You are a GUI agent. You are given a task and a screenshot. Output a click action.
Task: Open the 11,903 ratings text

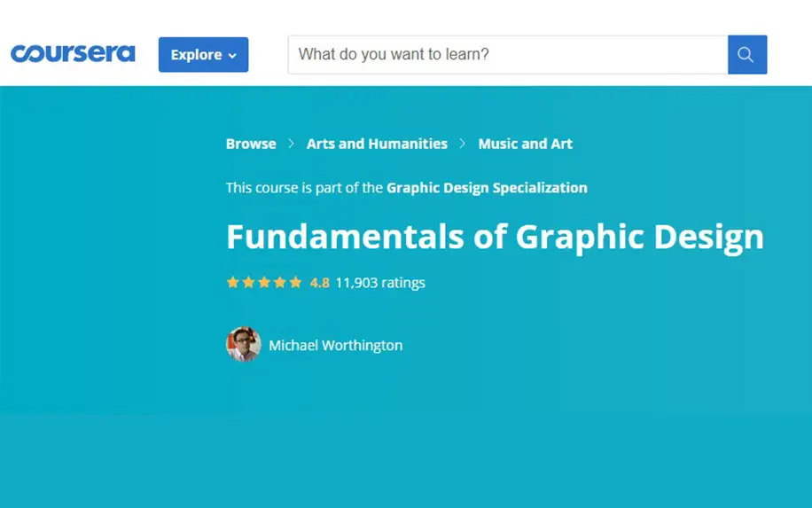[380, 283]
